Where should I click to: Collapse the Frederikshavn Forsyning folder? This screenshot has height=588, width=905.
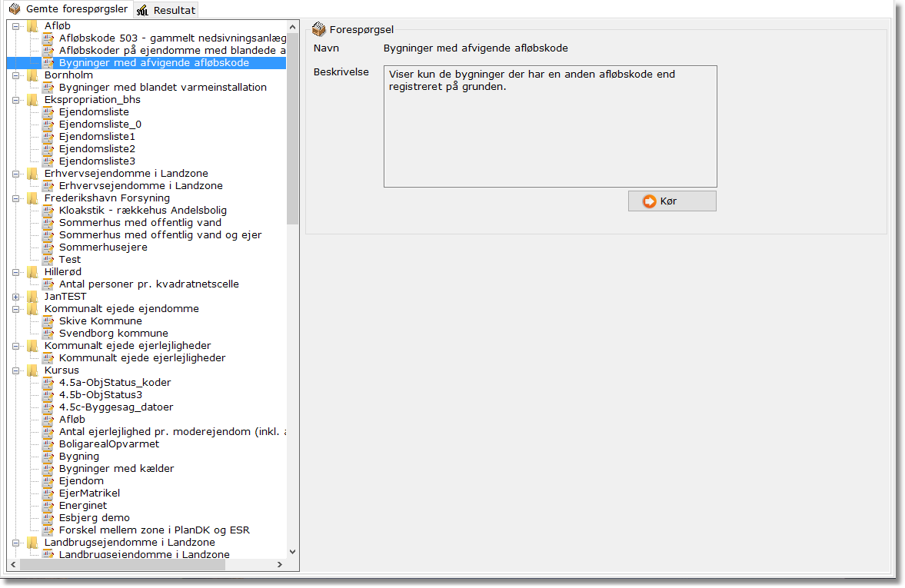pyautogui.click(x=16, y=198)
